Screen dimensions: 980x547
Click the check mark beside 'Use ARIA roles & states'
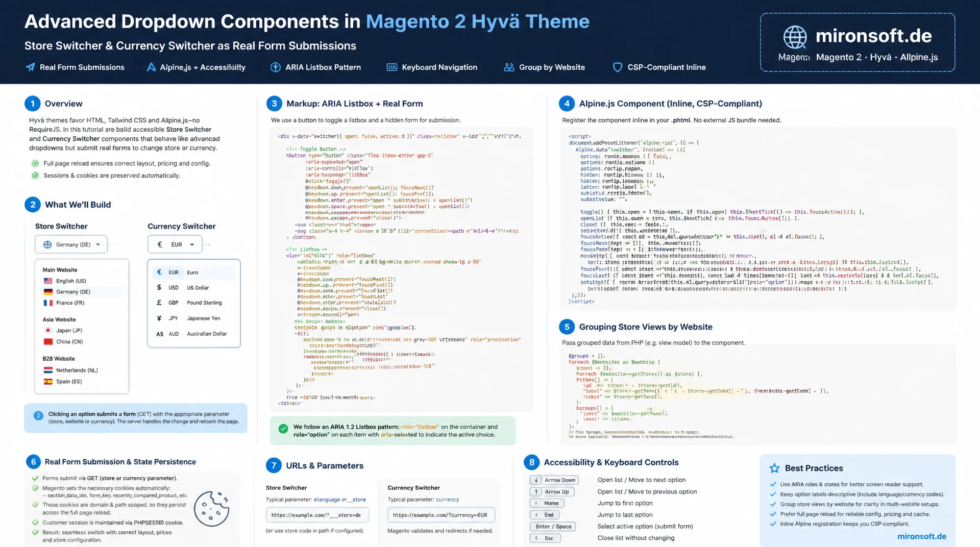[773, 485]
